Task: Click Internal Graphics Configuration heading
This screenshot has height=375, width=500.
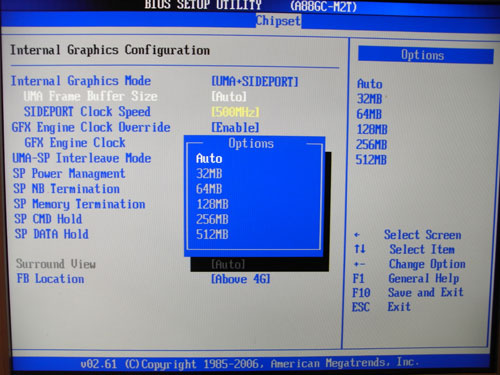Action: coord(110,50)
